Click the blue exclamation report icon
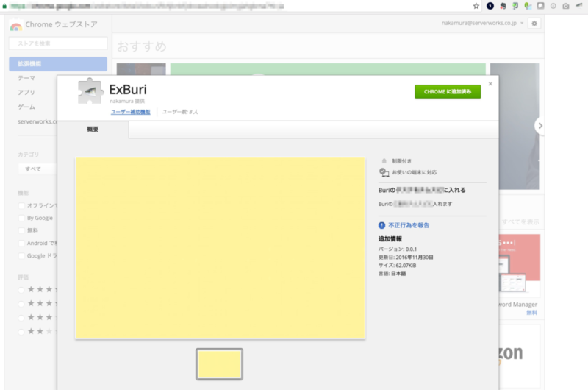This screenshot has width=588, height=390. pos(381,225)
